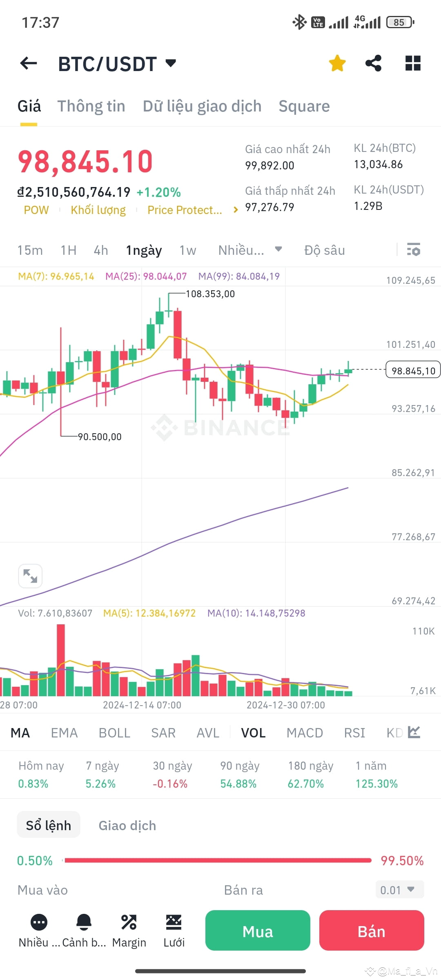Toggle the MACD indicator on
The width and height of the screenshot is (441, 980).
pos(304,733)
